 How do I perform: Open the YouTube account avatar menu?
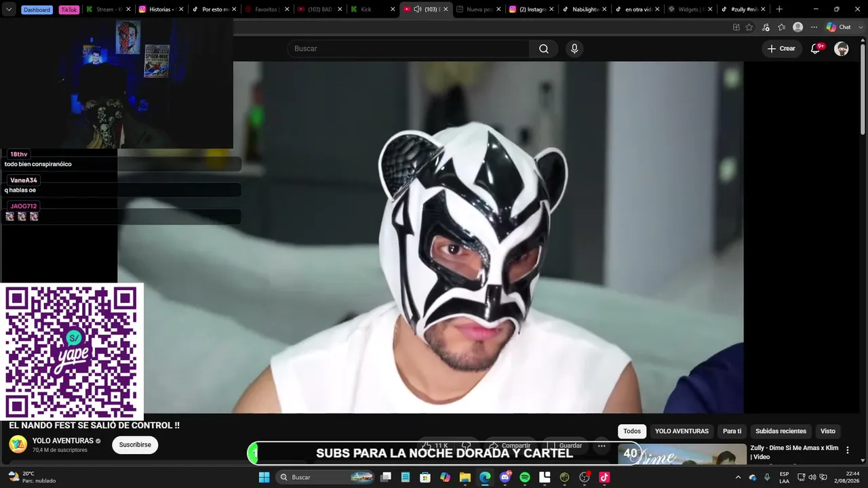click(x=842, y=49)
